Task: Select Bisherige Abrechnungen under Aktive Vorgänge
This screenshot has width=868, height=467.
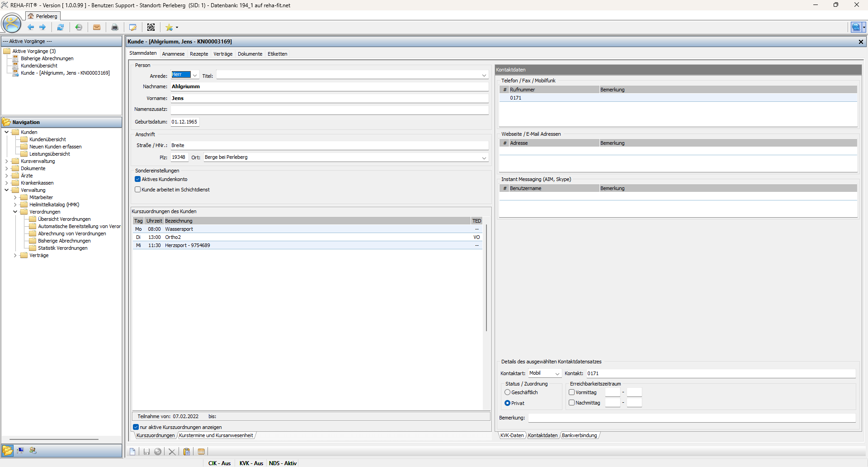Action: [47, 58]
